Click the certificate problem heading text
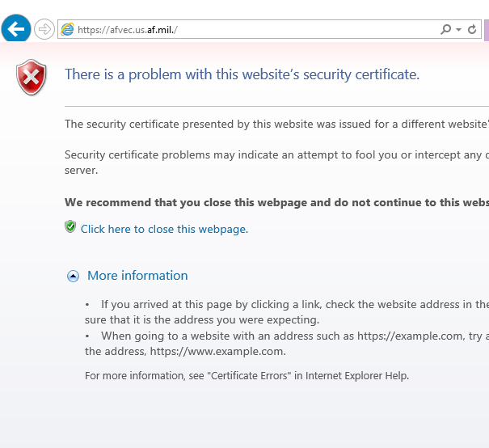 pos(242,74)
